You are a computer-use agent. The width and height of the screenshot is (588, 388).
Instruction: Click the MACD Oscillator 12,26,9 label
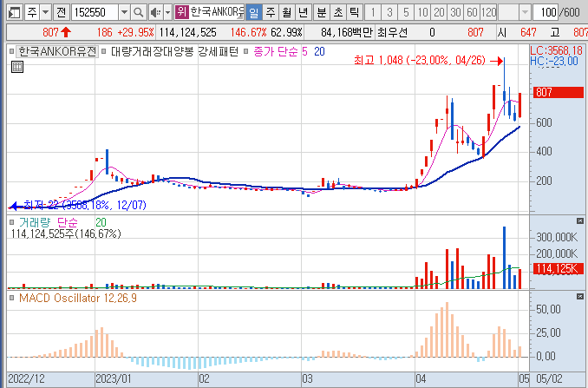[x=78, y=299]
